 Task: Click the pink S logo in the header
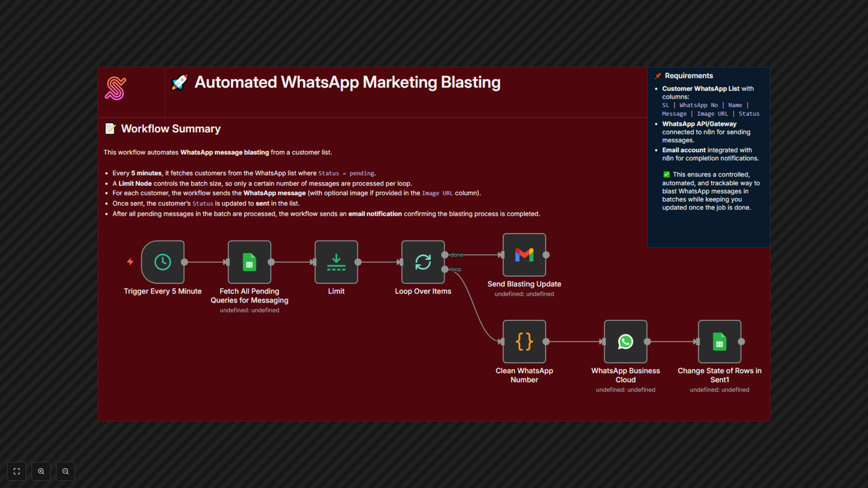(116, 89)
